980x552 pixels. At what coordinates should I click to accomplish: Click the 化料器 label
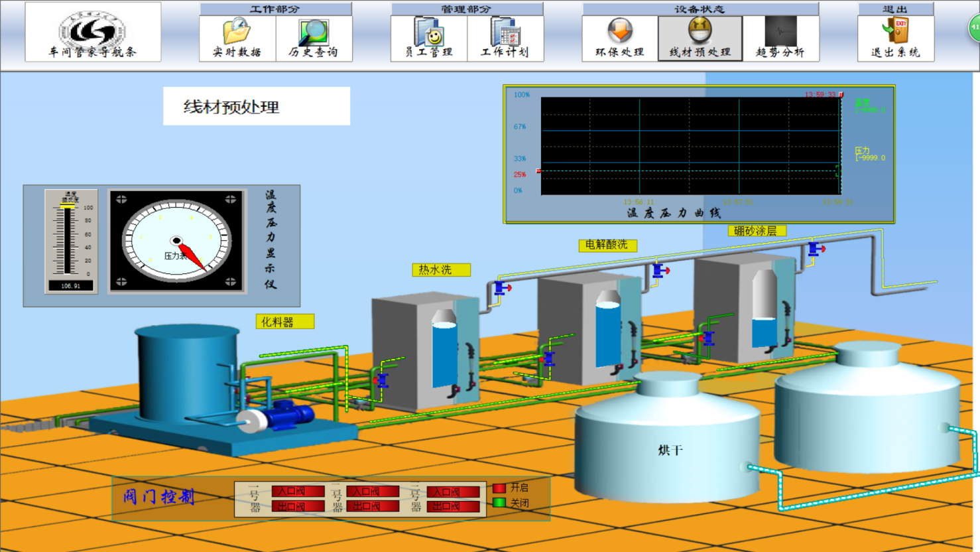(285, 322)
